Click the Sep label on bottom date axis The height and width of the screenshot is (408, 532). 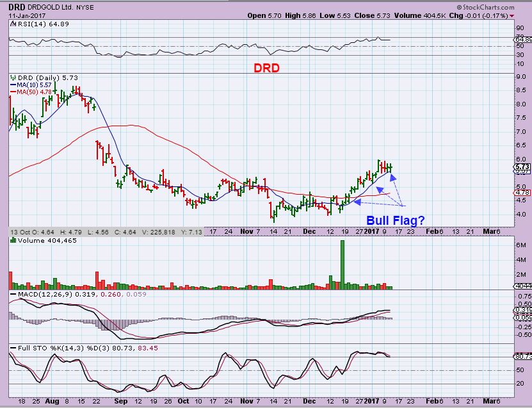pos(121,401)
